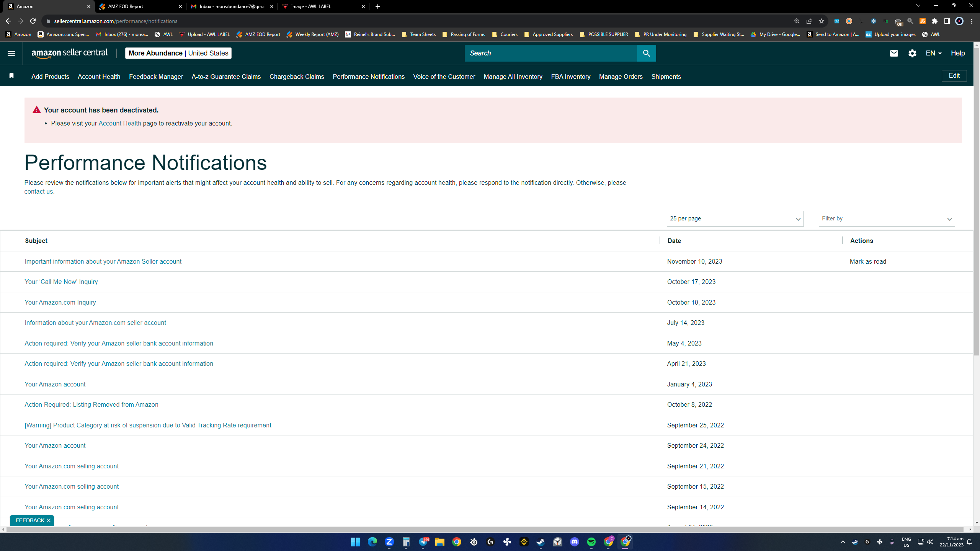The width and height of the screenshot is (980, 551).
Task: Open the 'Filter by' dropdown
Action: click(x=887, y=218)
